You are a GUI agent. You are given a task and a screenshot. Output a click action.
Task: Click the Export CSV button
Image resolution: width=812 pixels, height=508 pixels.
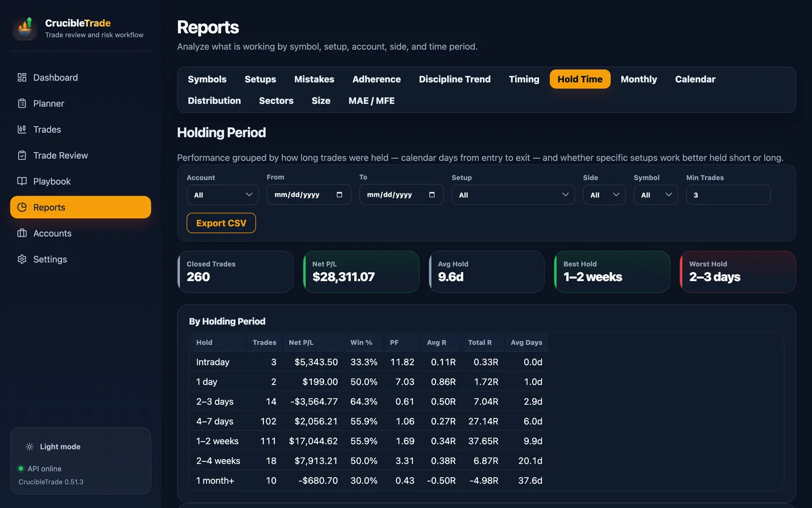click(x=221, y=223)
